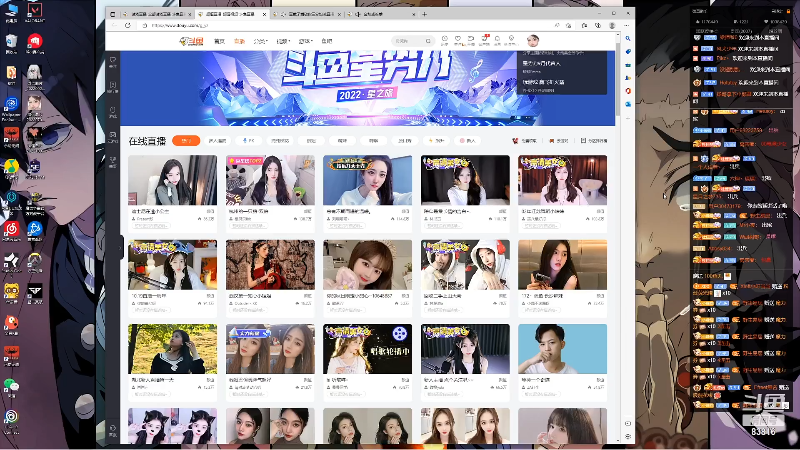Open thumbnail of woman holding a phone
The image size is (800, 450).
click(x=562, y=265)
